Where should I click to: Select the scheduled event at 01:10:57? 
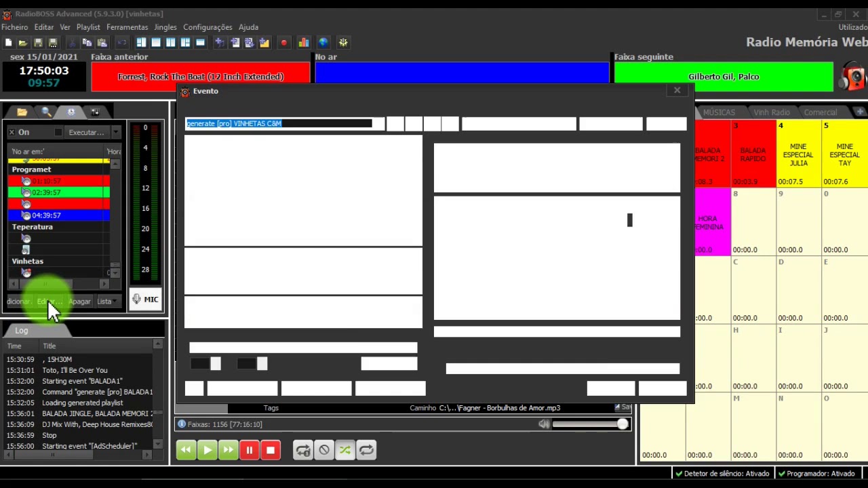tap(58, 181)
